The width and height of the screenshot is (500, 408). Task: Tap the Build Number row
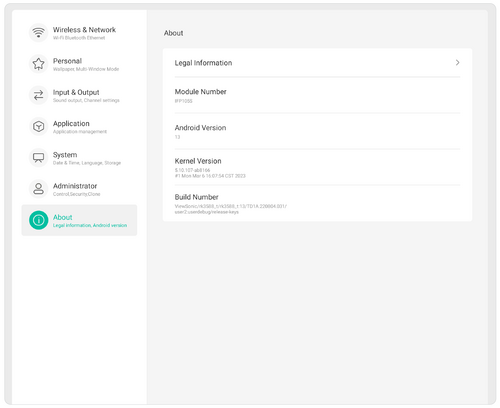[x=317, y=203]
